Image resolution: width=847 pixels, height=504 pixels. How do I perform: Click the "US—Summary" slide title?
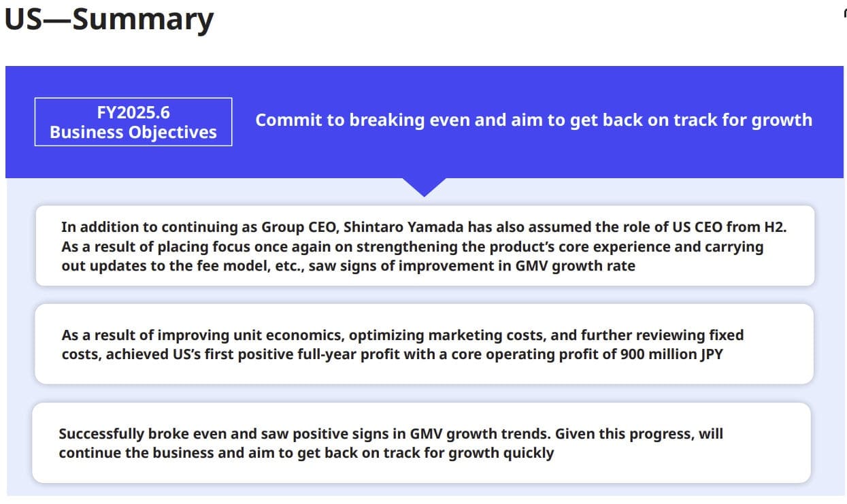109,20
